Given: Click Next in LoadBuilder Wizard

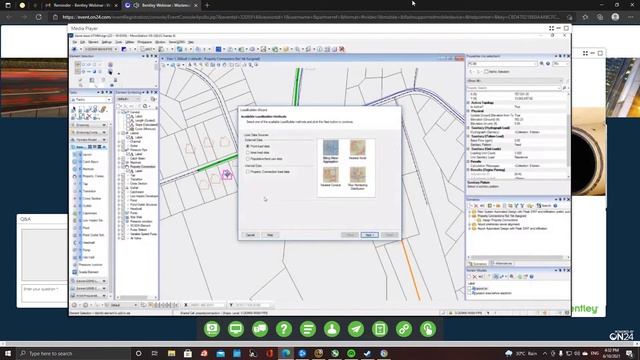Looking at the screenshot, I should click(x=369, y=235).
